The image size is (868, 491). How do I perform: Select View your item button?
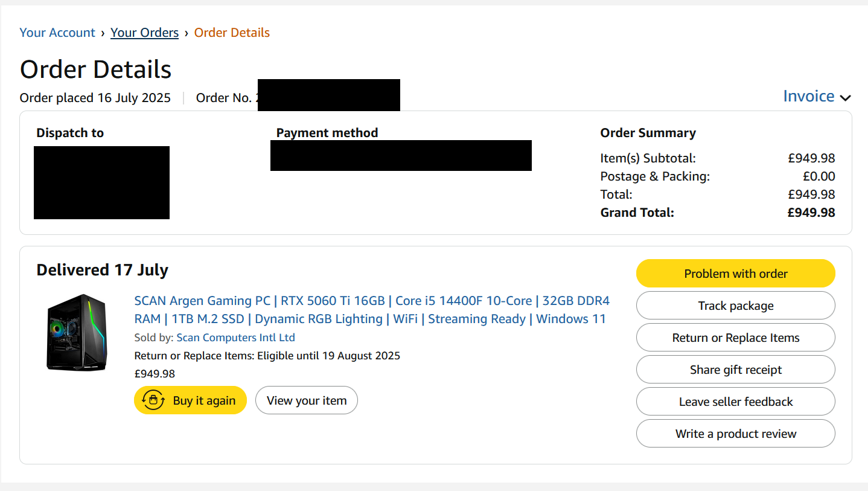(307, 400)
